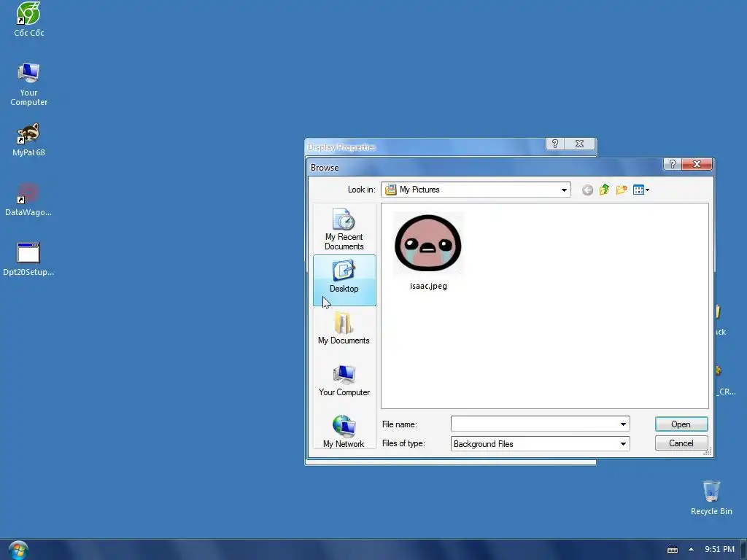
Task: Click the Browse dialog resize grip
Action: 708,451
